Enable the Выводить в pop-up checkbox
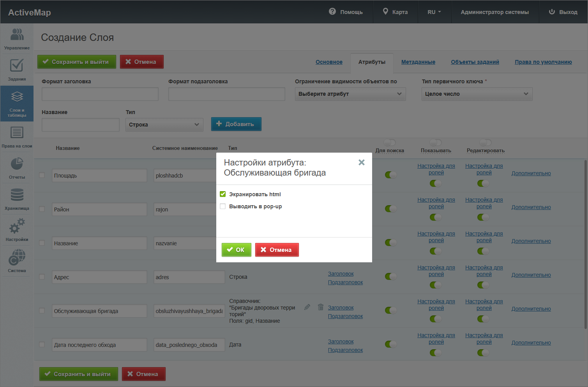Viewport: 588px width, 387px height. click(223, 206)
